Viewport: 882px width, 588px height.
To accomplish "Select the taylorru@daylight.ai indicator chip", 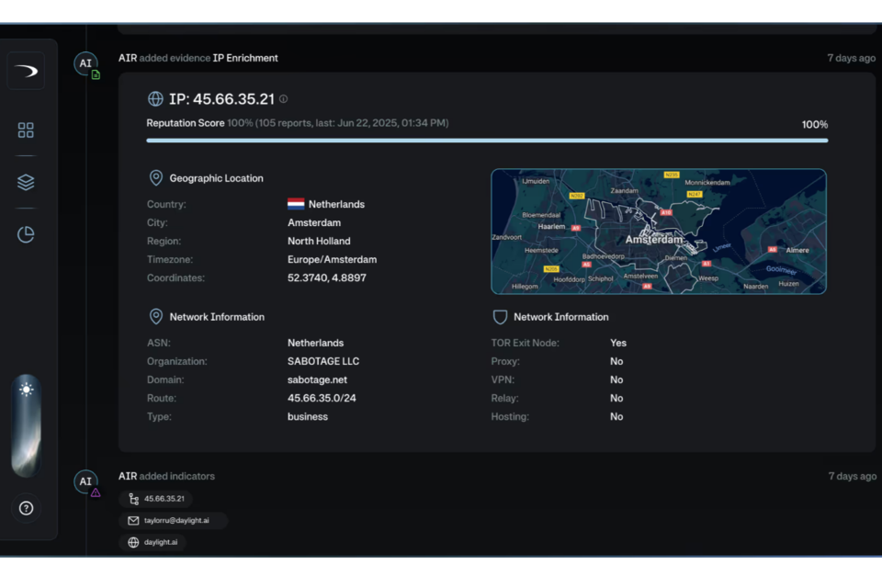I will (173, 521).
